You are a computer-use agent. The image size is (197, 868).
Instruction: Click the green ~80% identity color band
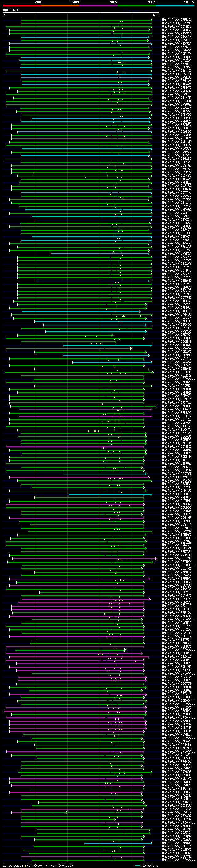(136, 6)
